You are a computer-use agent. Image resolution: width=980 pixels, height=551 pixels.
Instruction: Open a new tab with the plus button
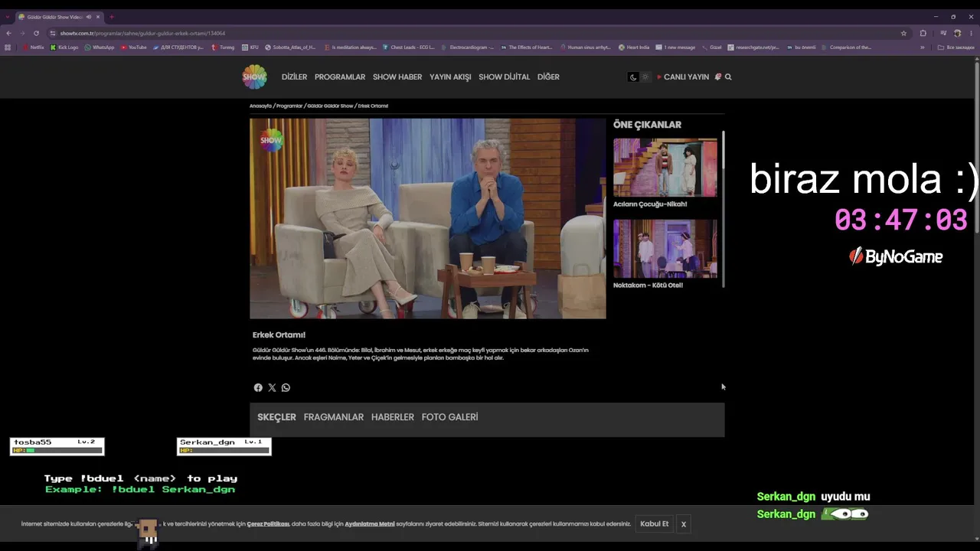[x=111, y=17]
